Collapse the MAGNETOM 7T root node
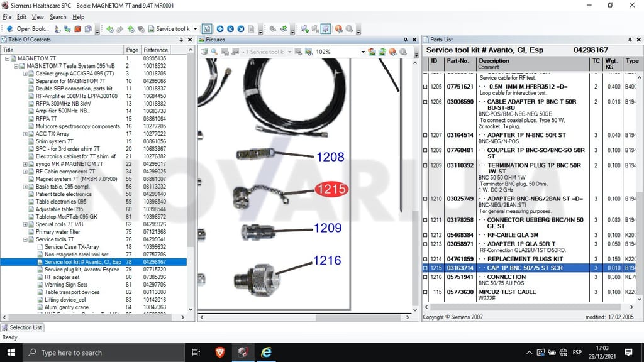Screen dimensions: 644x362 pyautogui.click(x=7, y=58)
